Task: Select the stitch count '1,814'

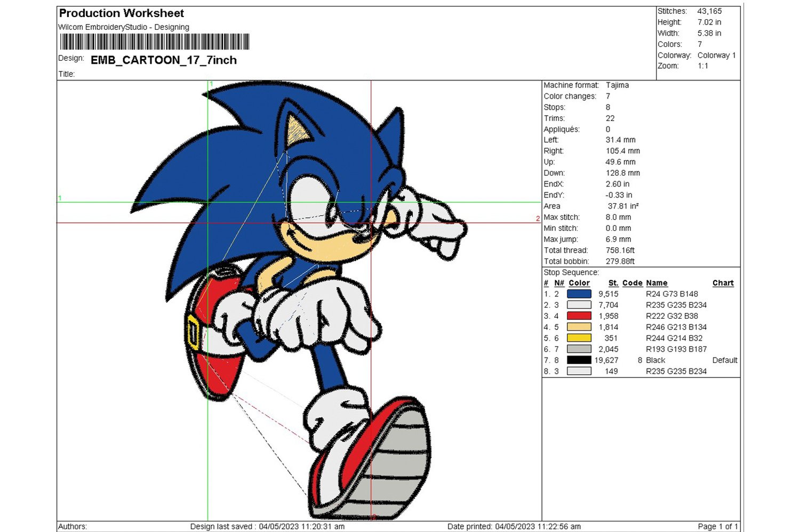Action: (x=609, y=327)
